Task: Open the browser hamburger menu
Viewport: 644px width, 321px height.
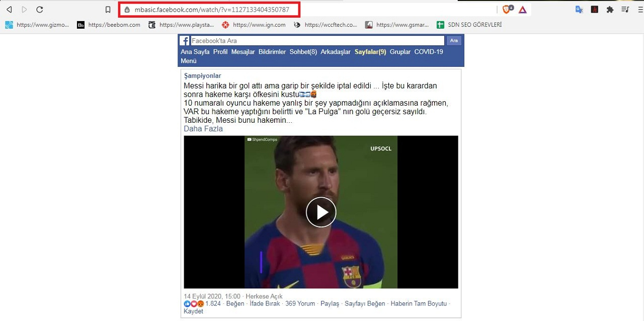Action: (640, 9)
